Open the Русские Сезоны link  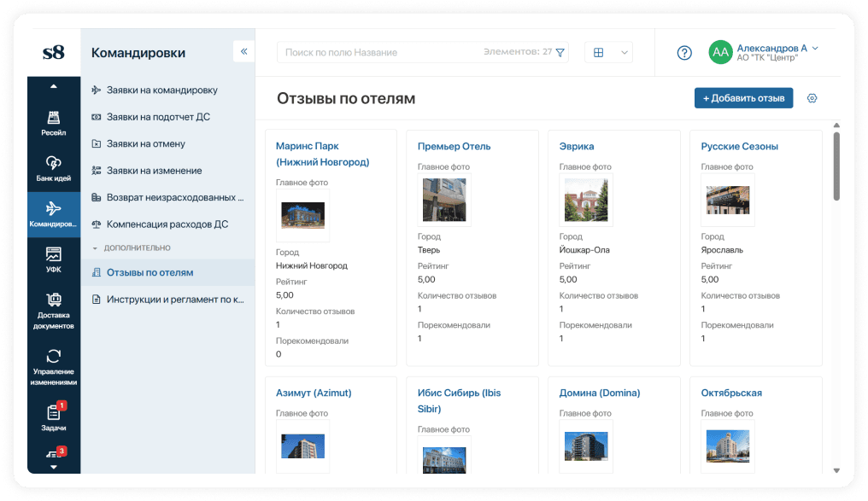739,147
